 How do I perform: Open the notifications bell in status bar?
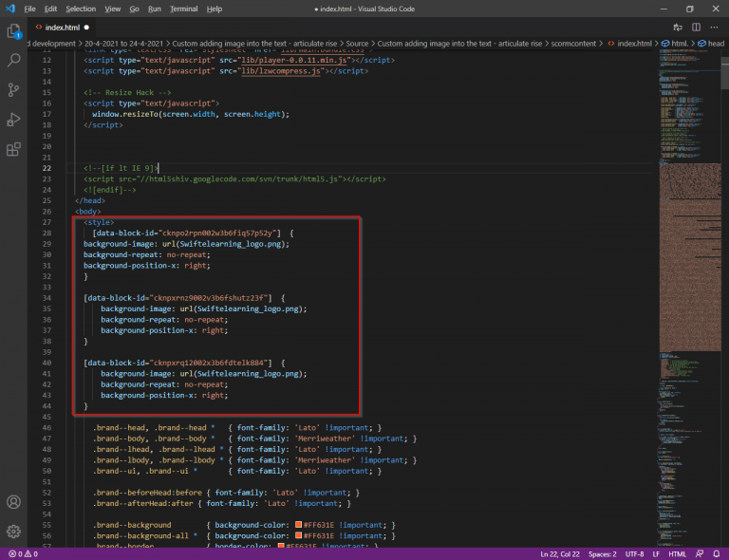point(719,553)
